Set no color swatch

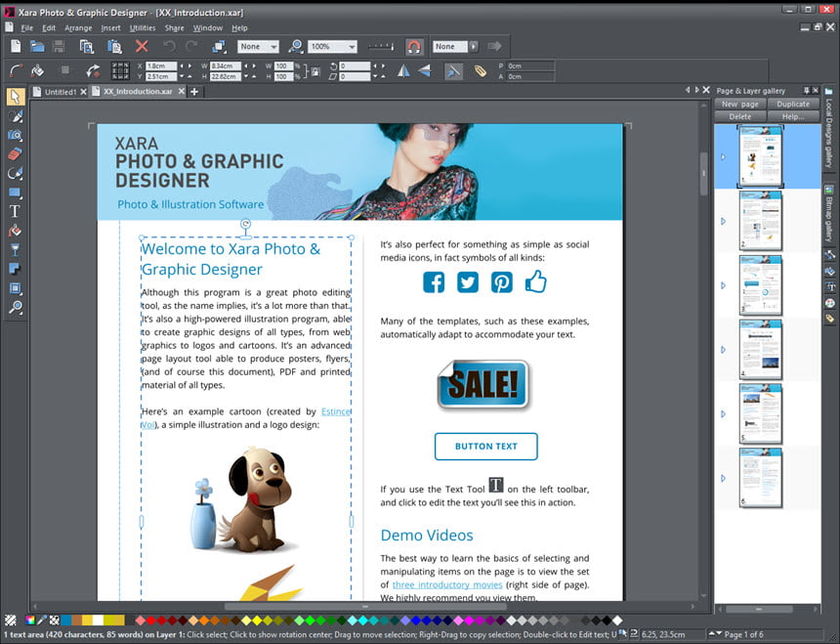[x=10, y=620]
